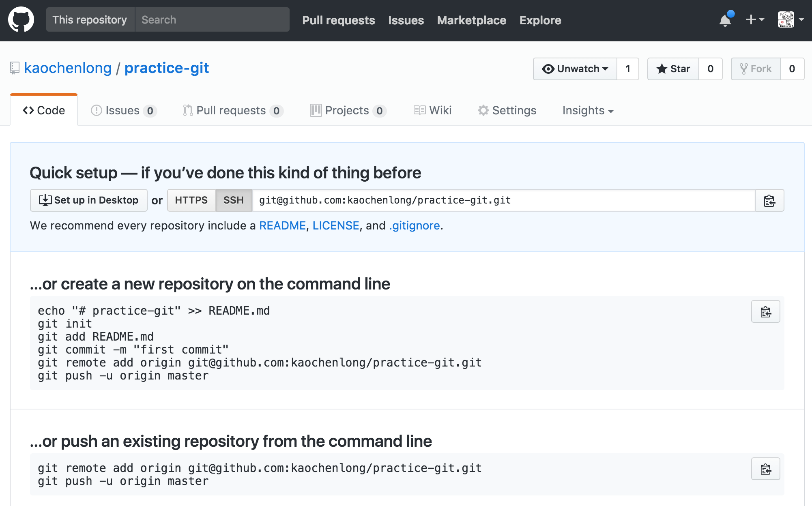Click the Set up in Desktop button
Screen dimensions: 812x506
pos(88,200)
